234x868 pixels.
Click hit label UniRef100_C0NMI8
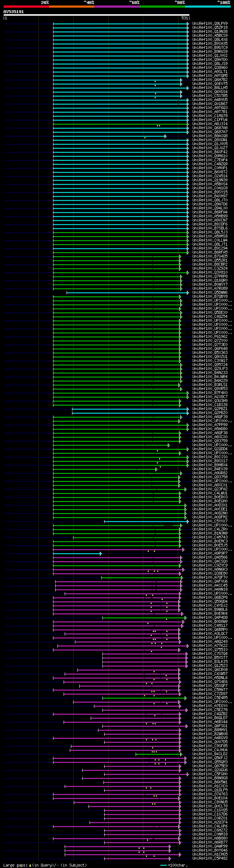click(210, 834)
